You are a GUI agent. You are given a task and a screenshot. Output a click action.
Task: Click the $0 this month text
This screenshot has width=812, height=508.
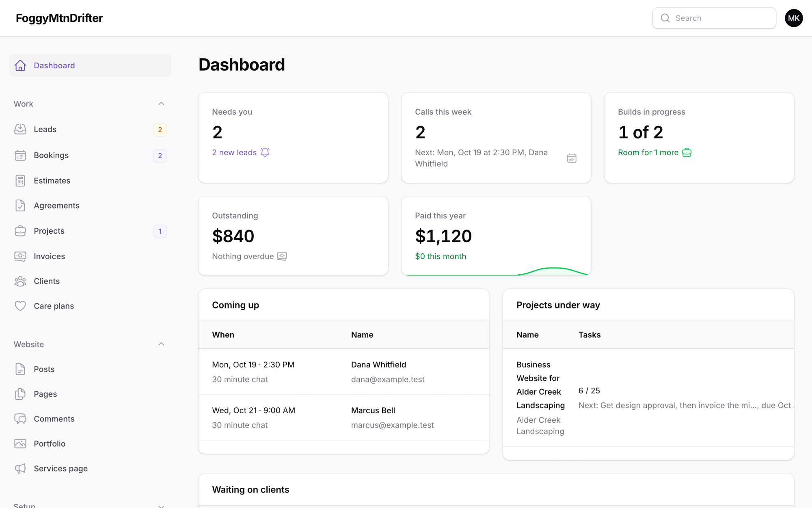(x=441, y=256)
